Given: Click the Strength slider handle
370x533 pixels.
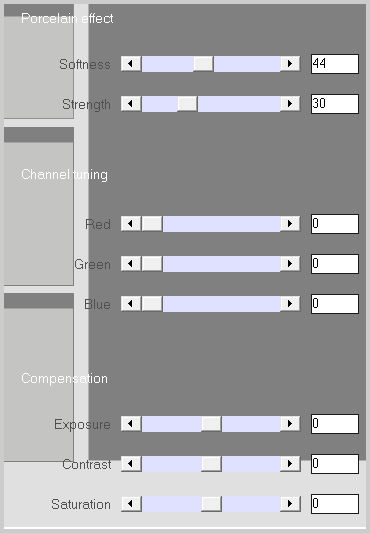Looking at the screenshot, I should (187, 104).
